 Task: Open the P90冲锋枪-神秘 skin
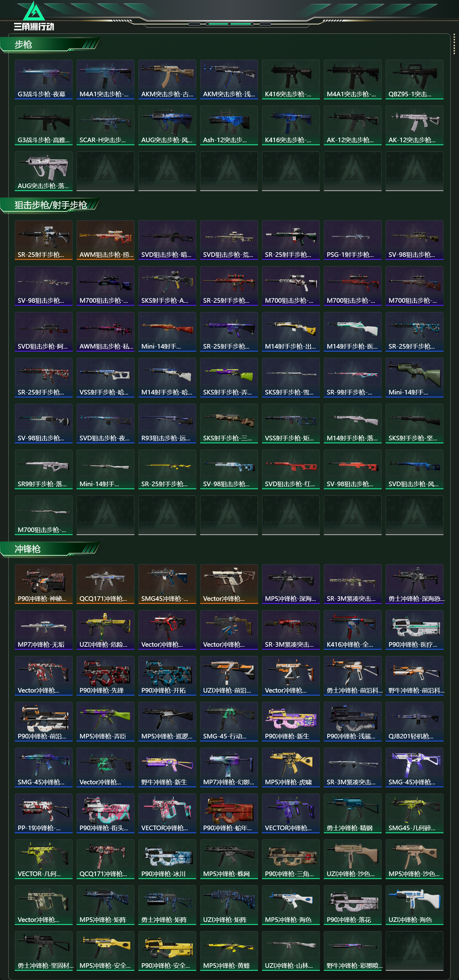(43, 584)
